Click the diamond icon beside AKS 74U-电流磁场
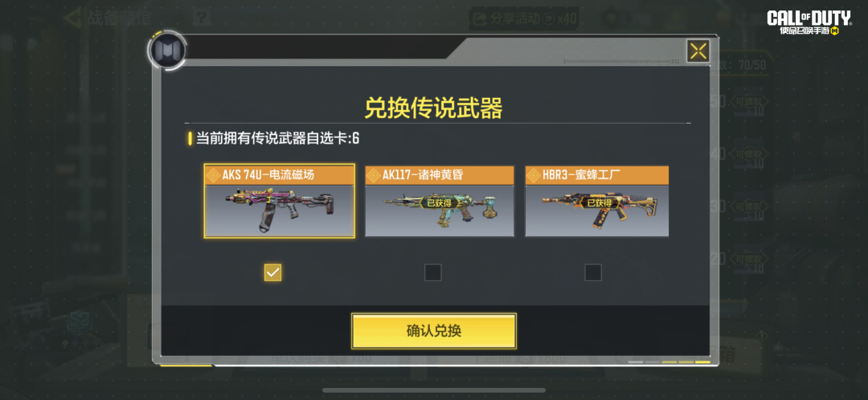 [213, 175]
